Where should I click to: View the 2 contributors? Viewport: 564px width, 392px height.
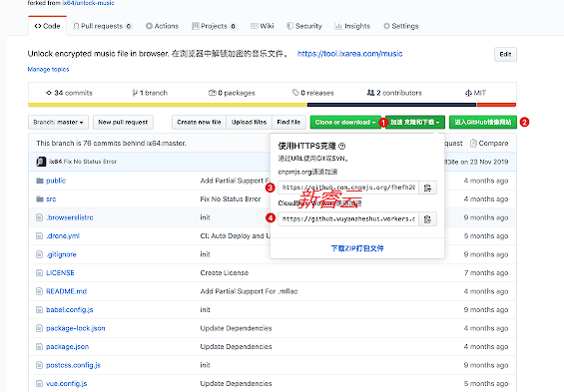394,93
